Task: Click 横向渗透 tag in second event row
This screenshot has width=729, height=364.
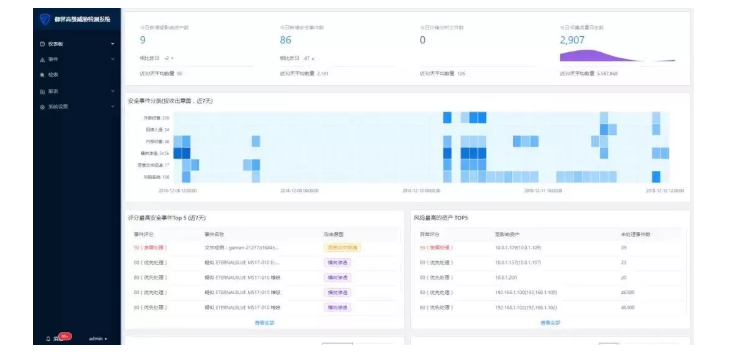Action: coord(338,263)
